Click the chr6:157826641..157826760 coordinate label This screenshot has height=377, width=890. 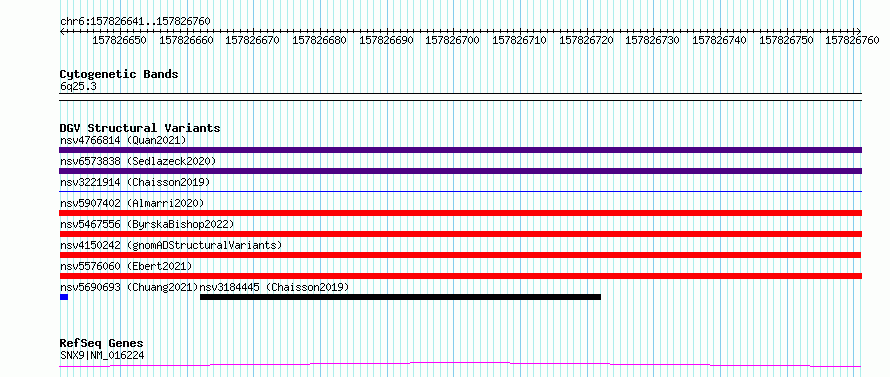[135, 21]
